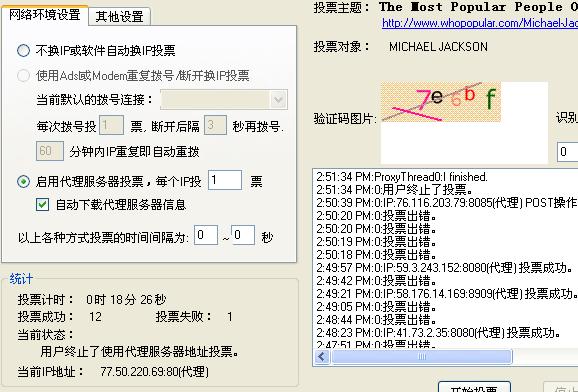The image size is (578, 392).
Task: Click the vote title The Most Popular People
Action: click(478, 7)
